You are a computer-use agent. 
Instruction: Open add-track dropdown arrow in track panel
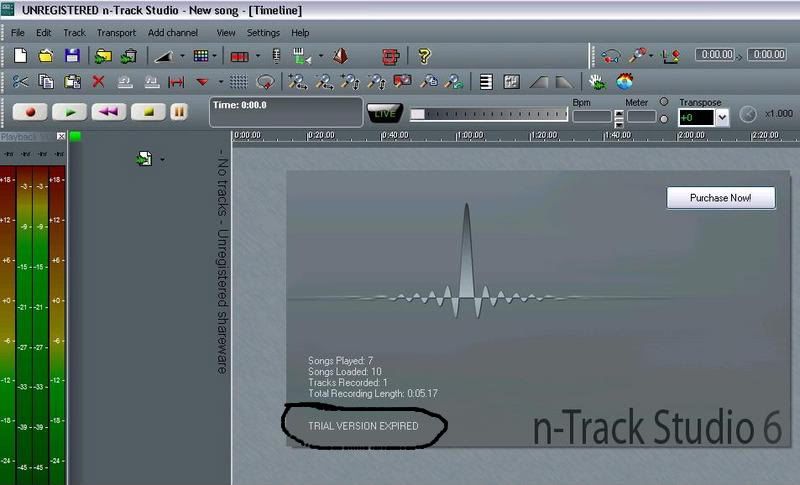pos(162,160)
